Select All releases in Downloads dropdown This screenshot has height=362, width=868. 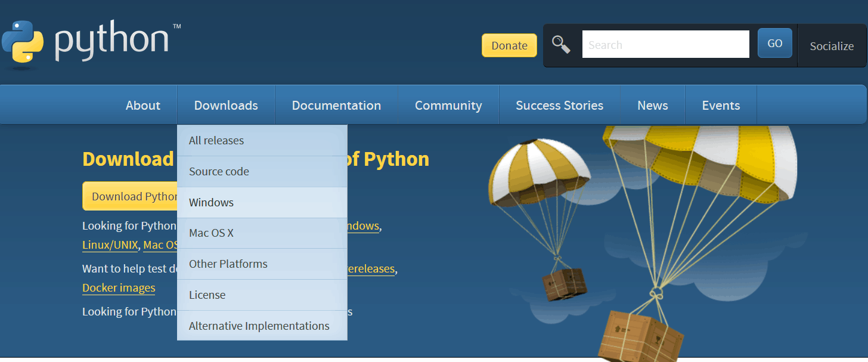coord(262,141)
